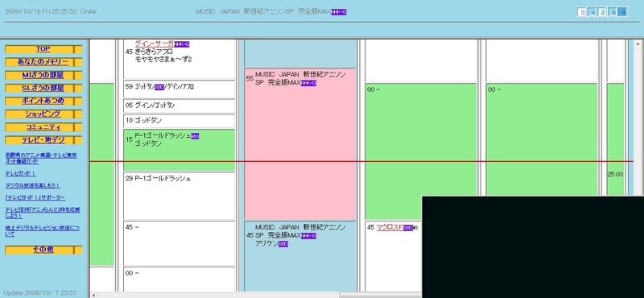644x298 pixels.
Task: Select the 05 グイン/ゴッドタン row
Action: pos(179,106)
